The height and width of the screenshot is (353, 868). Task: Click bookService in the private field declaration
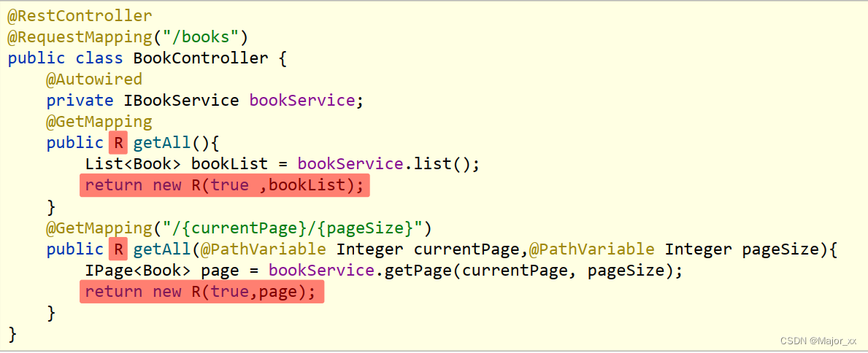(x=302, y=101)
